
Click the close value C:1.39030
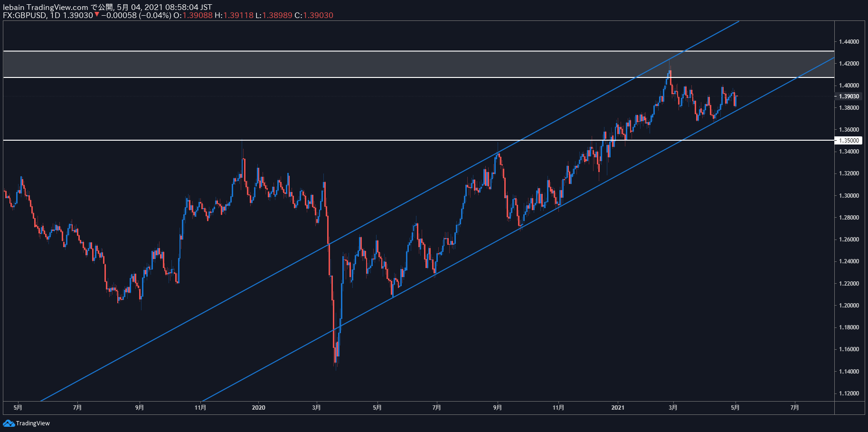(314, 15)
